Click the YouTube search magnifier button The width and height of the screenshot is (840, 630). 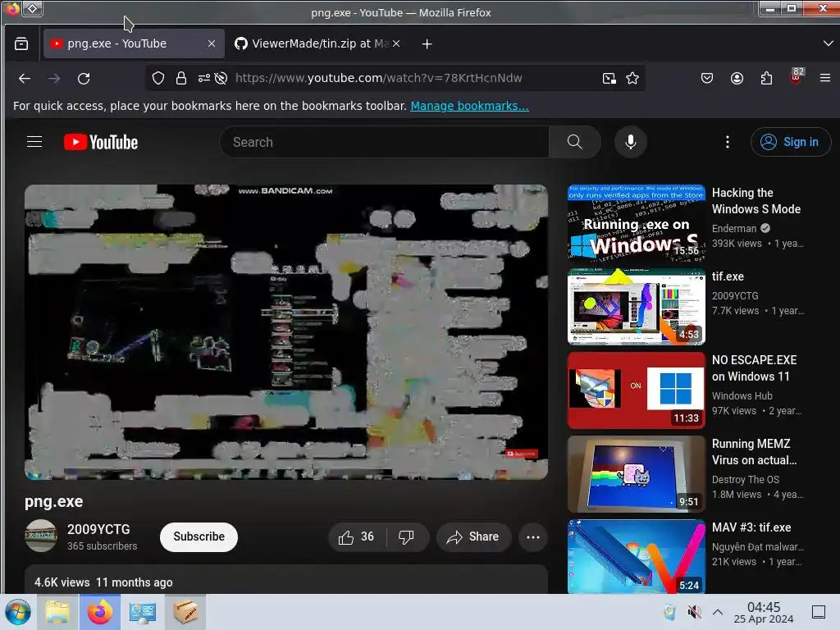(x=575, y=142)
